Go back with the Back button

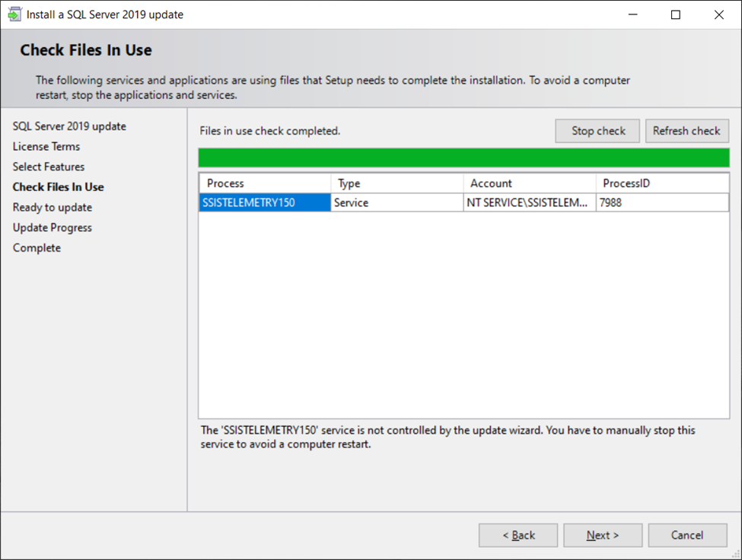[x=518, y=535]
